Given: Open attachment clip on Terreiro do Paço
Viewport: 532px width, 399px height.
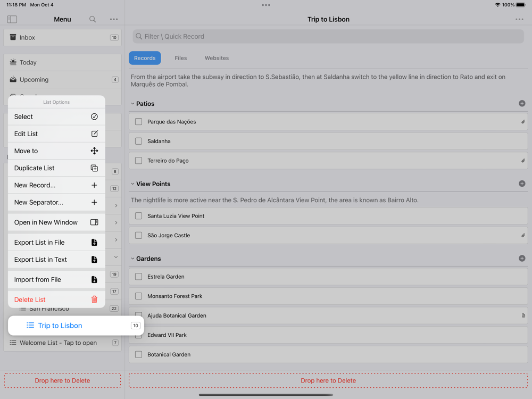Looking at the screenshot, I should click(x=523, y=161).
